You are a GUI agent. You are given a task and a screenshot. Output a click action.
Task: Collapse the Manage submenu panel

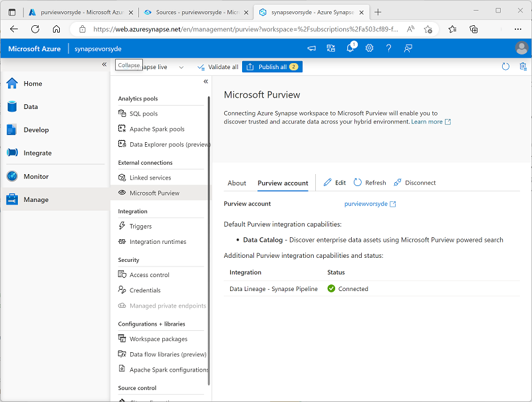tap(205, 81)
